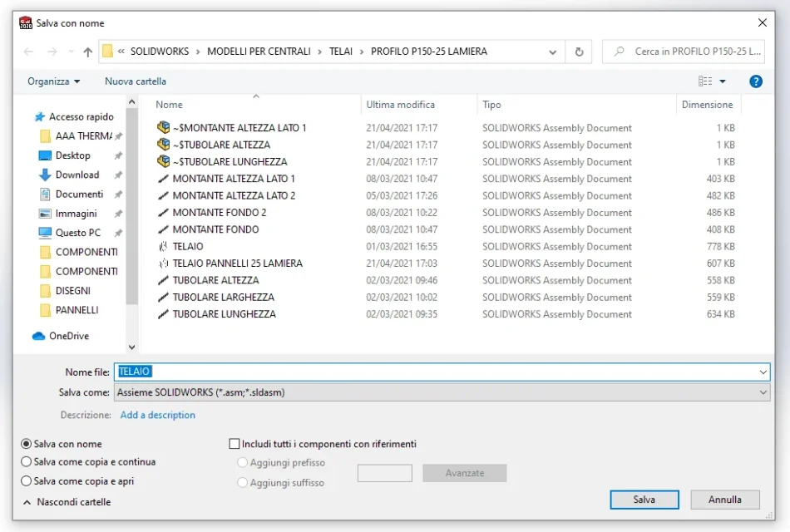Click the pin icon next to Desktop
790x532 pixels.
pyautogui.click(x=118, y=155)
